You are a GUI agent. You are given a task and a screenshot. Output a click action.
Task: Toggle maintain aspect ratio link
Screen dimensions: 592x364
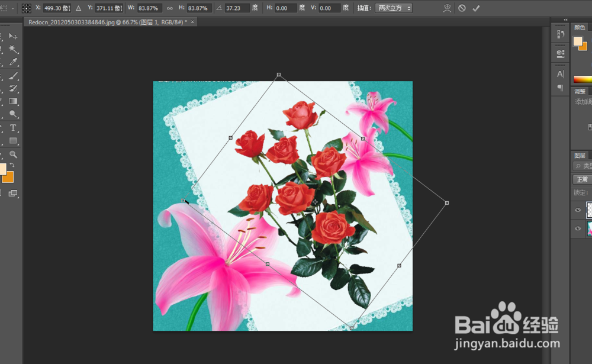[170, 8]
